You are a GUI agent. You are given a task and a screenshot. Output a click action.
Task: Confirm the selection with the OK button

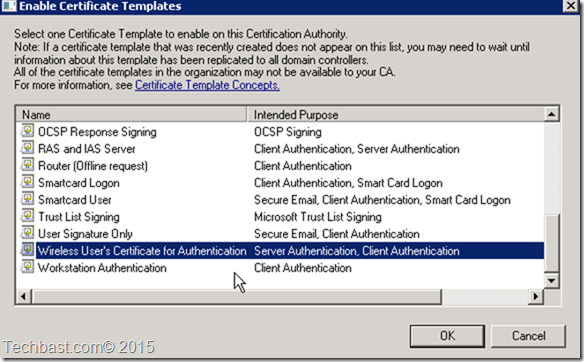pyautogui.click(x=447, y=336)
